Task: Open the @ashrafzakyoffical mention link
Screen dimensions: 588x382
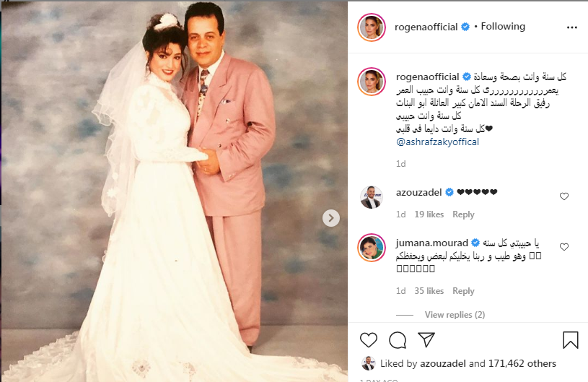Action: click(x=437, y=142)
